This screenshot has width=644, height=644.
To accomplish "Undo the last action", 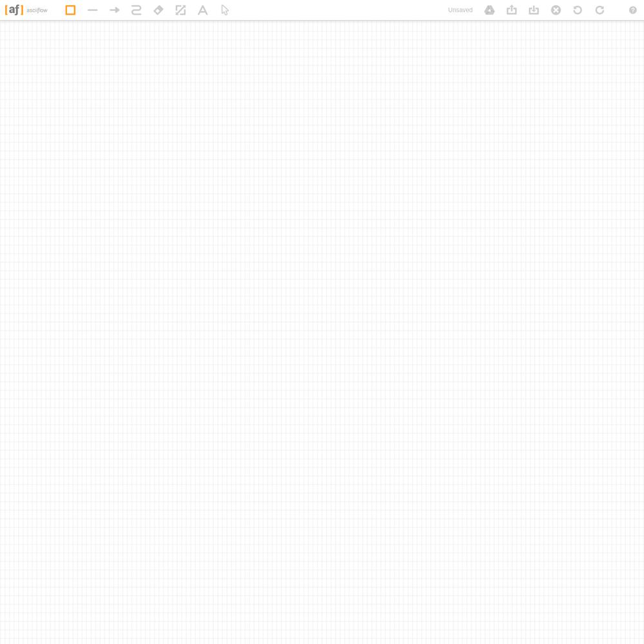I will (578, 10).
